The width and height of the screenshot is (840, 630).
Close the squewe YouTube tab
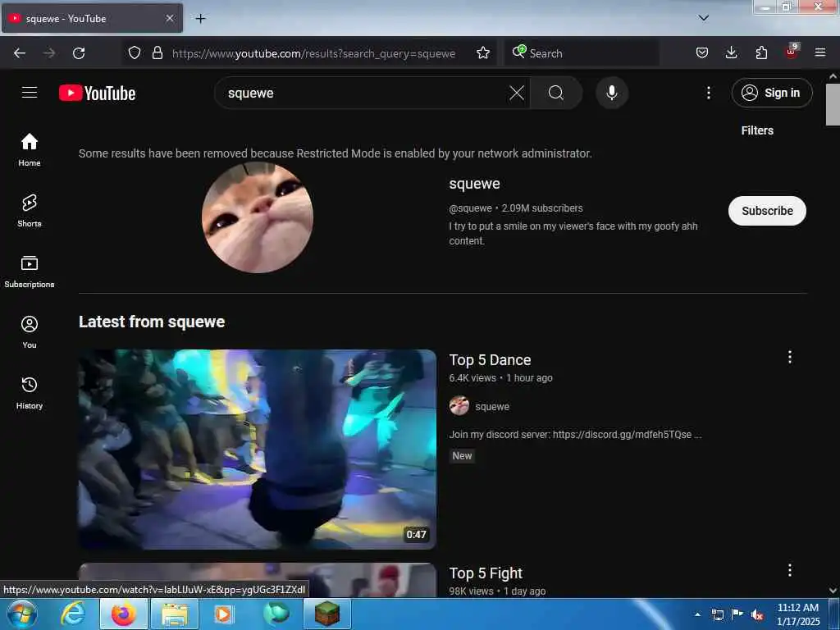(x=169, y=18)
